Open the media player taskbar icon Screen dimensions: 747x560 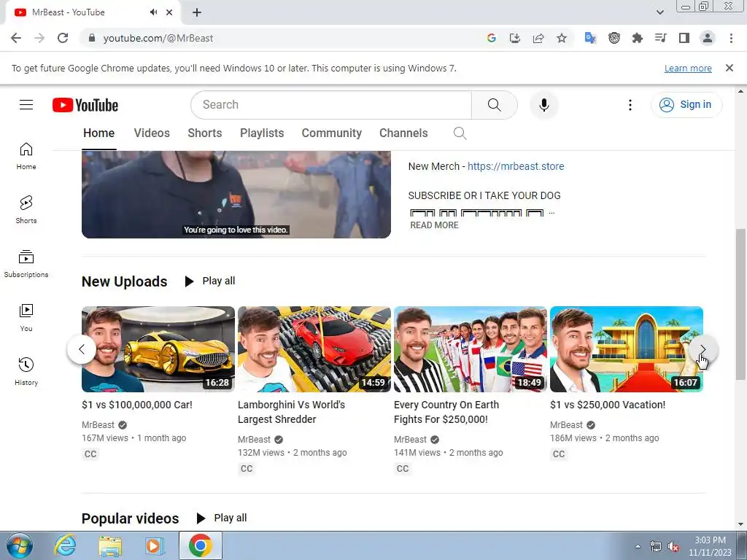155,545
